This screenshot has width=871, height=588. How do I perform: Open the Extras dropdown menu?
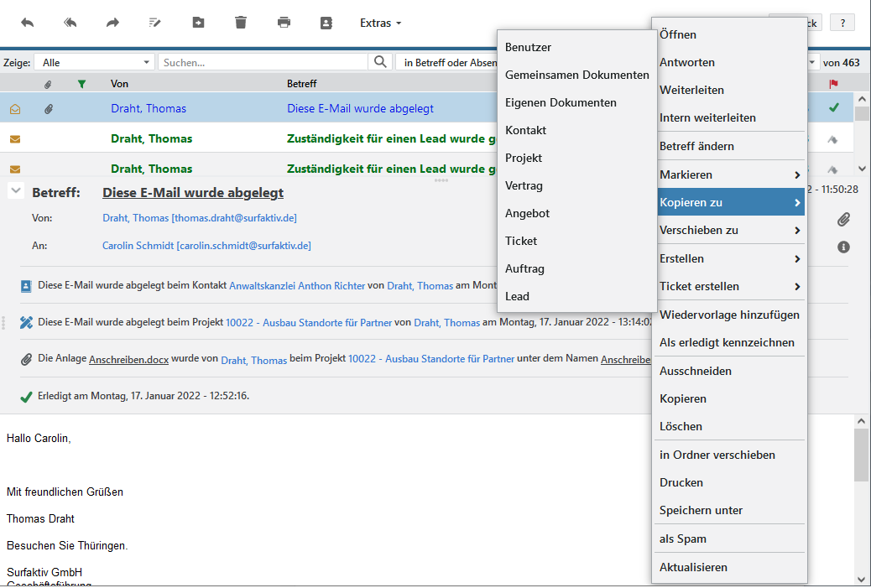pyautogui.click(x=380, y=23)
